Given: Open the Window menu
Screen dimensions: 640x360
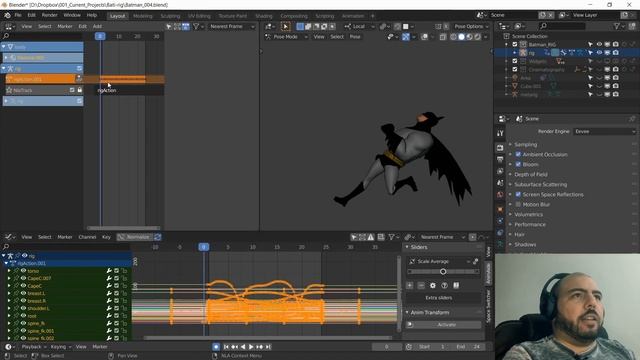Looking at the screenshot, I should click(72, 16).
